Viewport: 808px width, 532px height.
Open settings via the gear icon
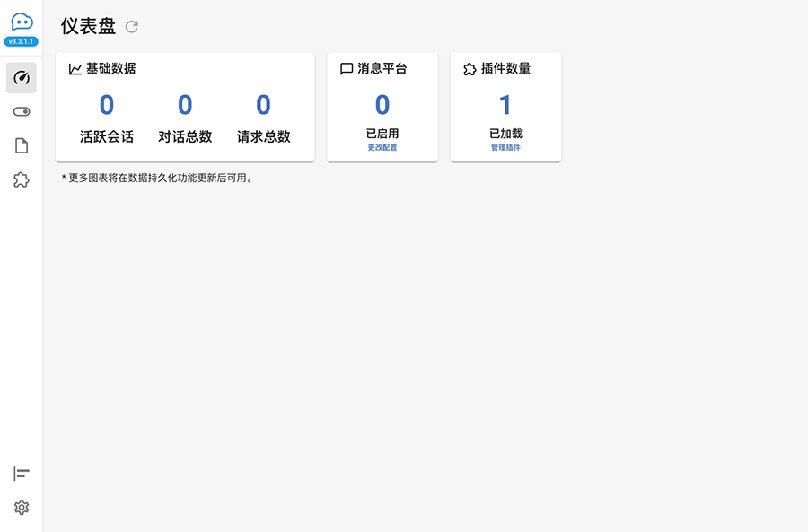(x=22, y=508)
